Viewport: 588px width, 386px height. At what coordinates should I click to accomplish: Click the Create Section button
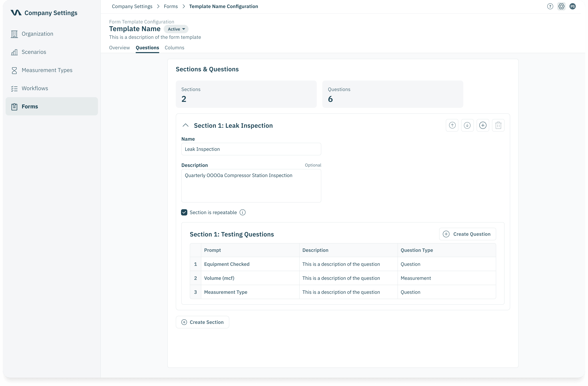point(202,322)
